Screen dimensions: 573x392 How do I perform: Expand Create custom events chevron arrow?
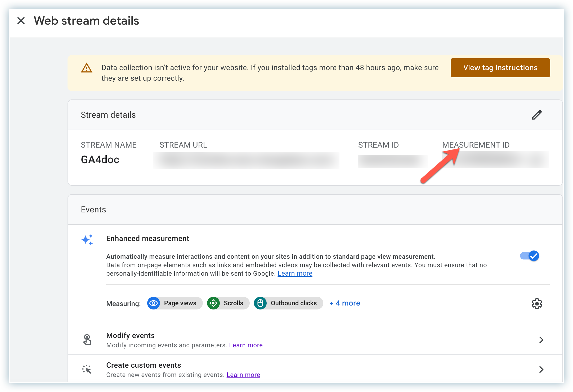pos(541,370)
